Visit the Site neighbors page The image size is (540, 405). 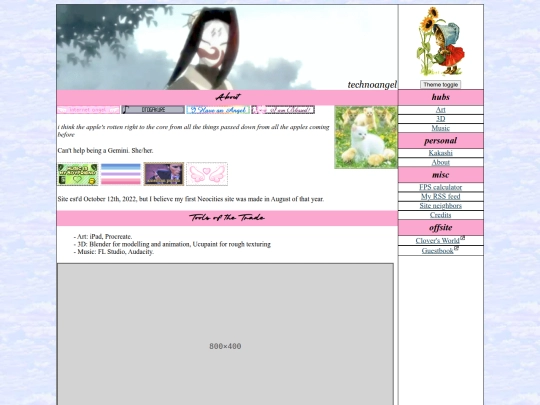tap(440, 206)
